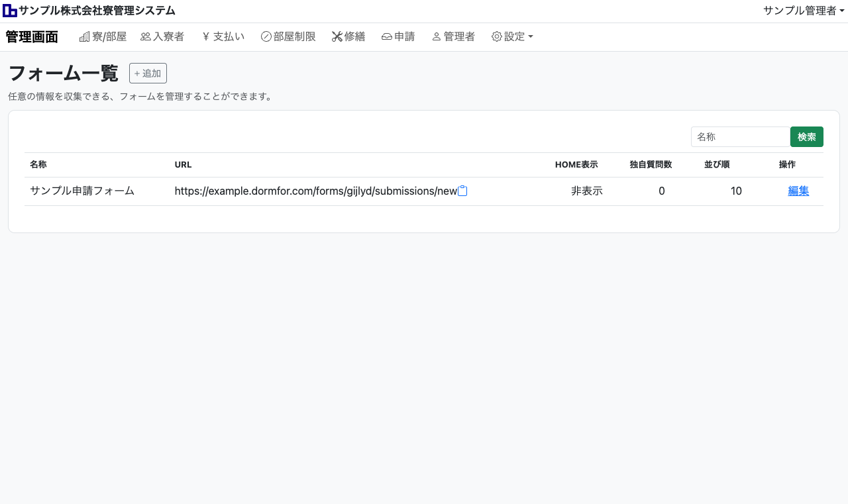Click the green 検索 button
Screen dimensions: 848x504
(x=806, y=136)
